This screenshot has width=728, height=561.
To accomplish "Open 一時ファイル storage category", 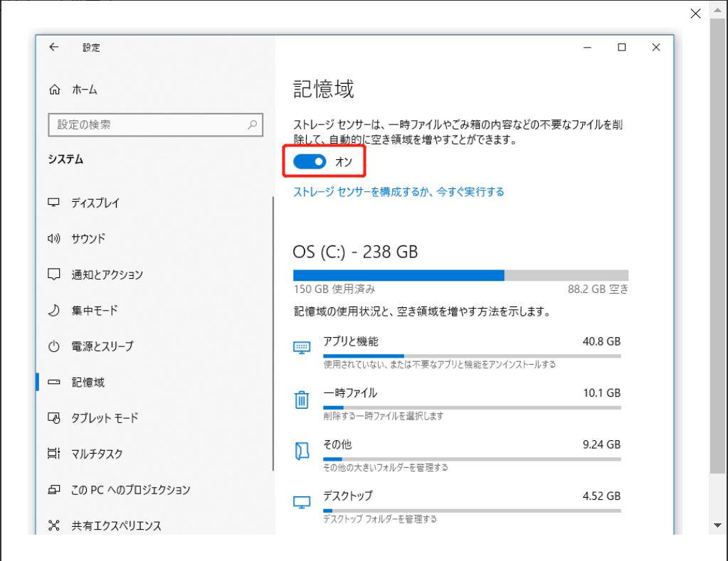I will tap(457, 404).
